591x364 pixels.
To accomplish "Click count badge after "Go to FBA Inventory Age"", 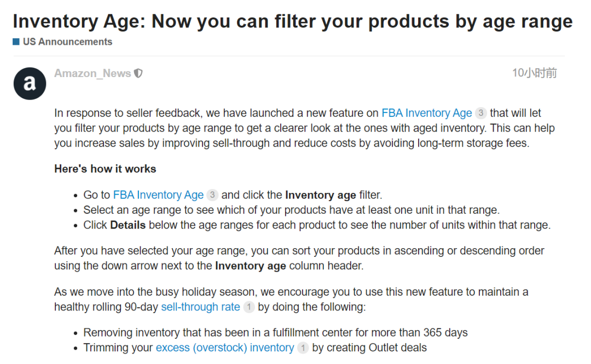I will pyautogui.click(x=212, y=195).
